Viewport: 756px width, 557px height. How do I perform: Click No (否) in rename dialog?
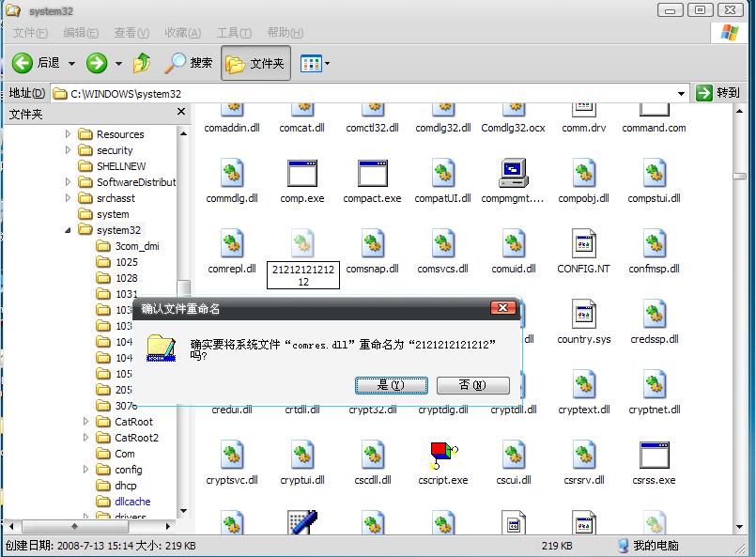pyautogui.click(x=472, y=385)
